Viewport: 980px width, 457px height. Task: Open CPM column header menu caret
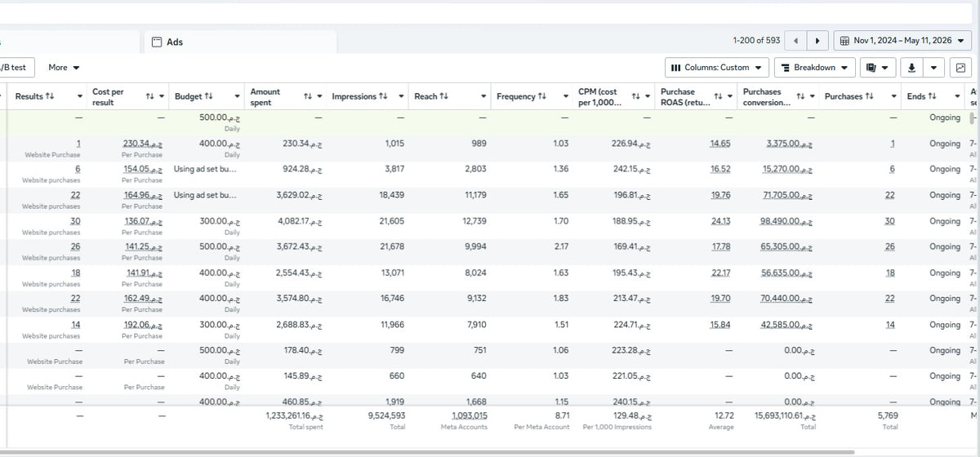pyautogui.click(x=648, y=97)
